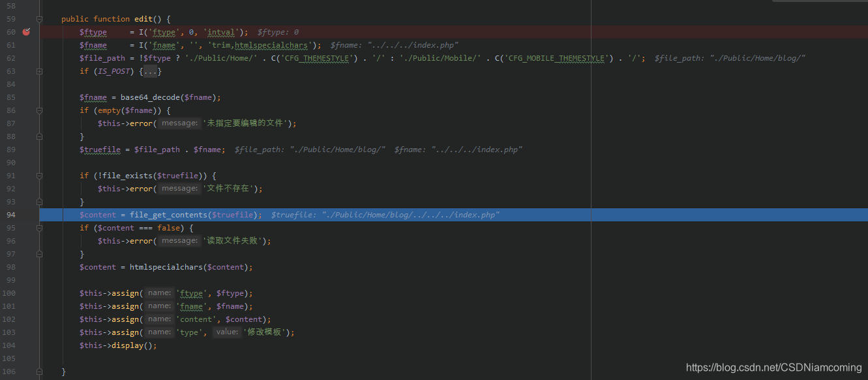The width and height of the screenshot is (868, 380).
Task: Click the $truefile inline debug value on line 94
Action: (x=385, y=215)
